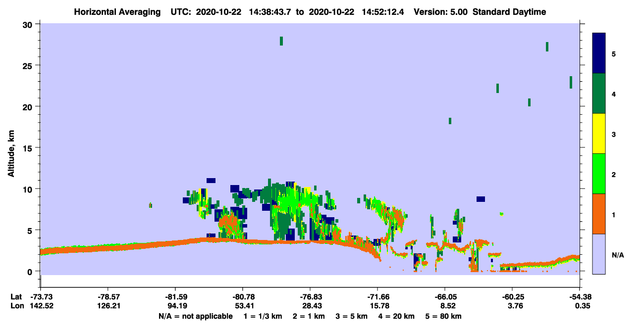Click the 'Lat' row label
The height and width of the screenshot is (330, 644).
16,297
